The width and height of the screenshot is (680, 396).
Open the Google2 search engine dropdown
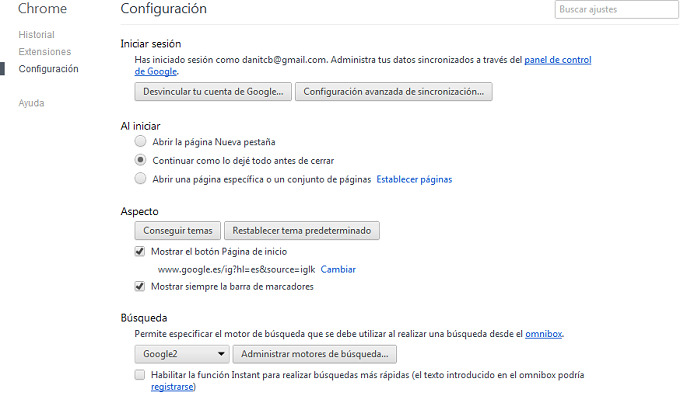click(x=182, y=354)
